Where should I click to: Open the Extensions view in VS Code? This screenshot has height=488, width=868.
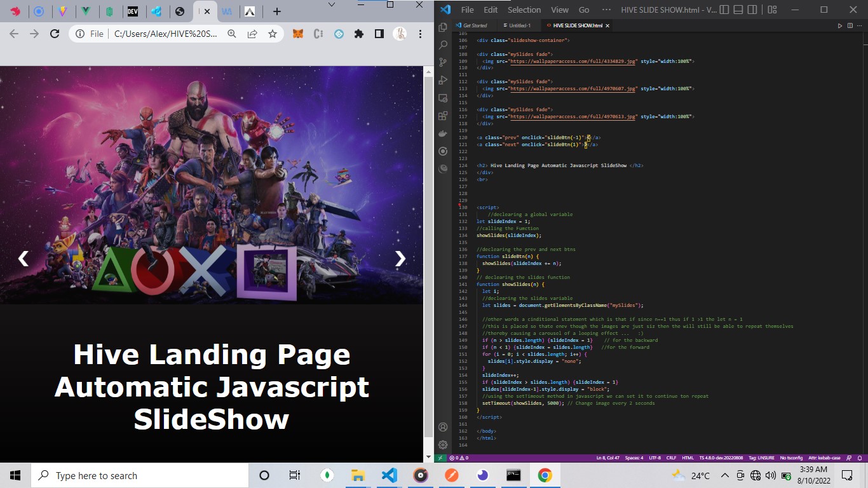443,116
